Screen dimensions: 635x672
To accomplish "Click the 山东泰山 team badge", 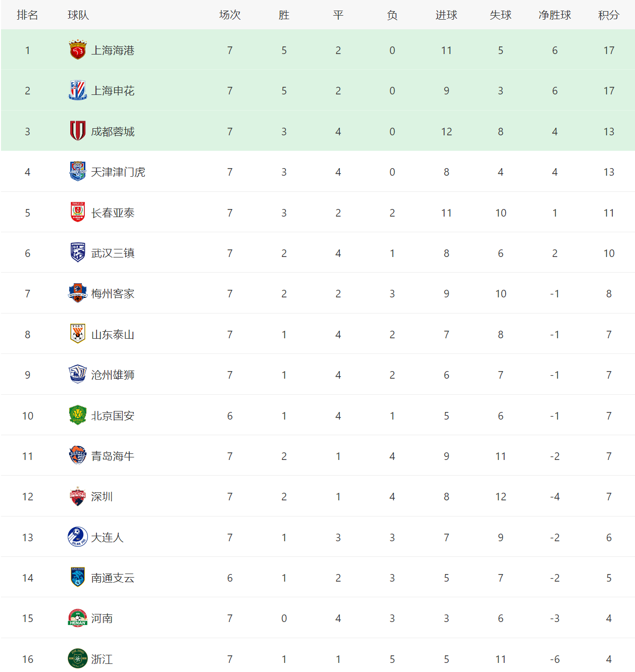I will pos(78,334).
